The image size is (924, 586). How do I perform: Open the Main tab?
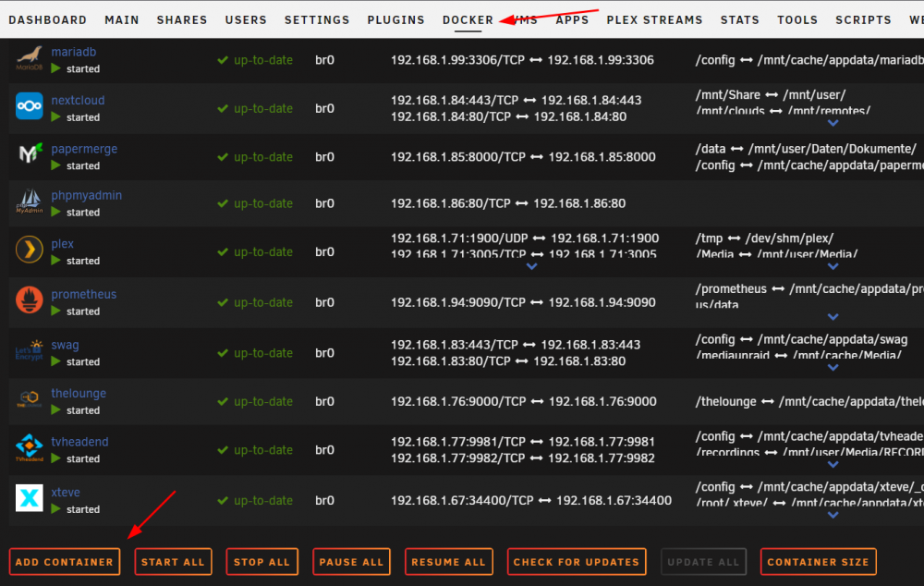pos(122,20)
